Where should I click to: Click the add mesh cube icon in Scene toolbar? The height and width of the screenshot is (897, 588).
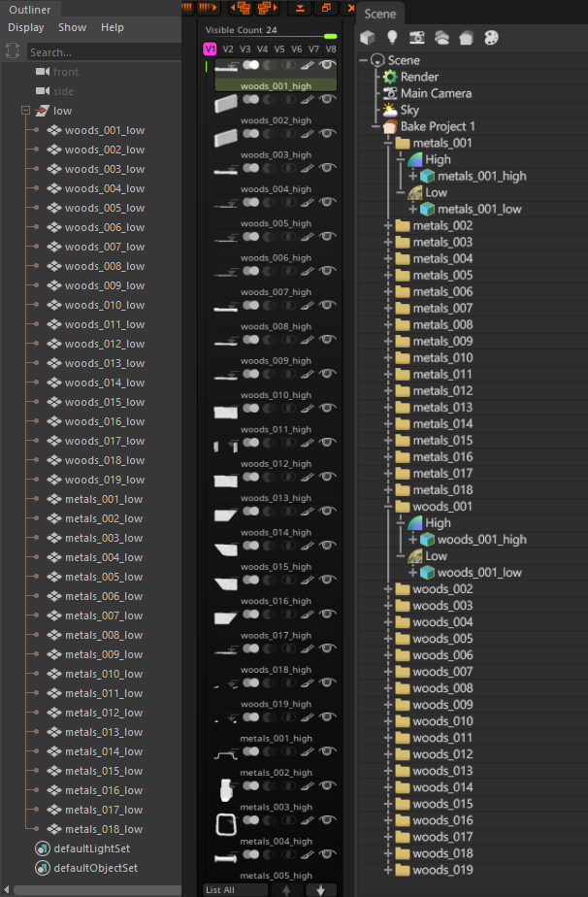[x=367, y=38]
